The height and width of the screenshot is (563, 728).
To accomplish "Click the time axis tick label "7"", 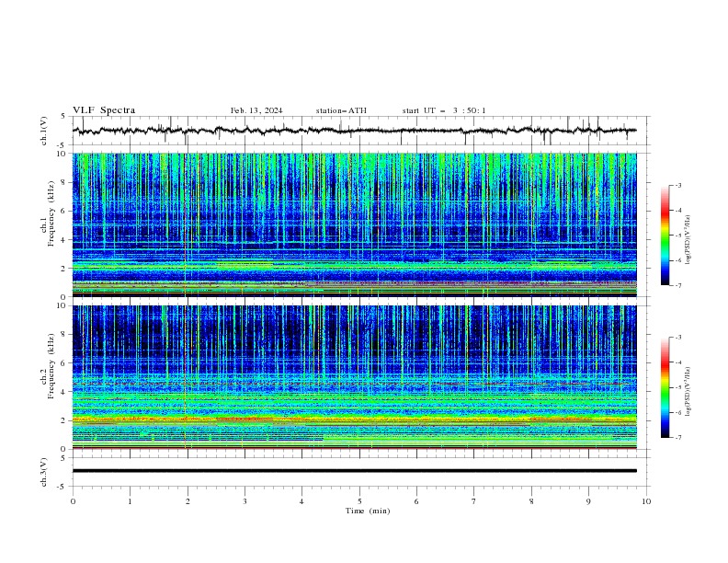I will [474, 501].
